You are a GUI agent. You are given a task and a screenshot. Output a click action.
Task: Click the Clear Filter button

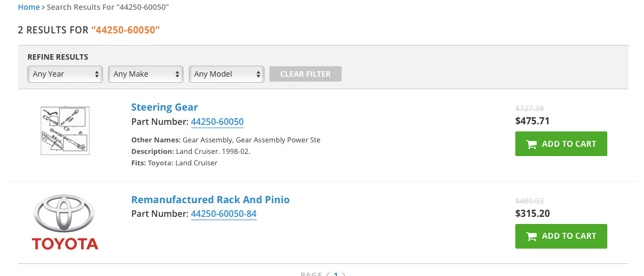(305, 74)
